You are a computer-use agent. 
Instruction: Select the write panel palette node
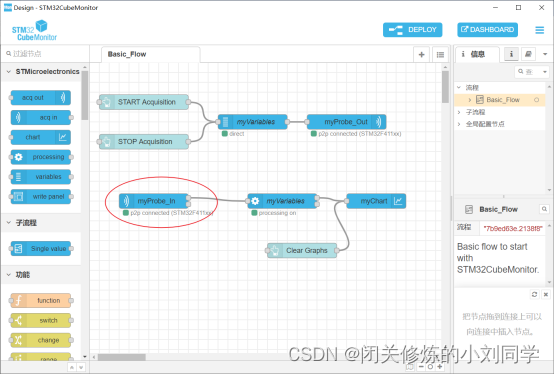coord(41,196)
